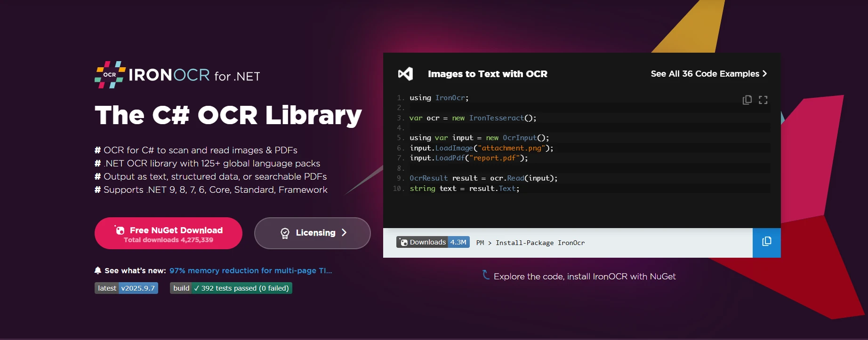Open See All 36 Code Examples
Viewport: 868px width, 340px height.
pos(705,74)
